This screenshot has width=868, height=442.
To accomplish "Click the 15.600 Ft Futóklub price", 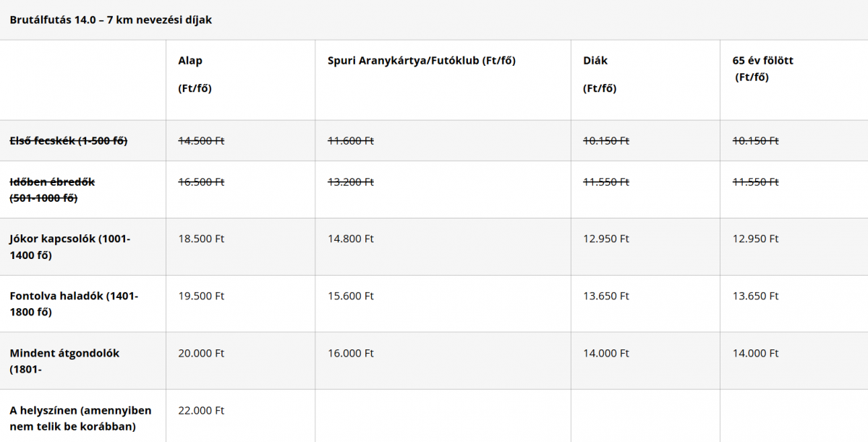I will tap(350, 296).
